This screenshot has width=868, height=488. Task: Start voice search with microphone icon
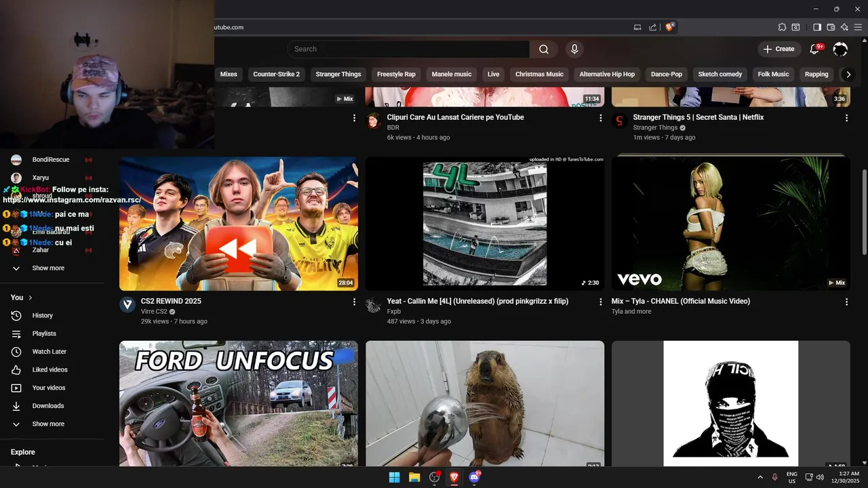[x=574, y=49]
